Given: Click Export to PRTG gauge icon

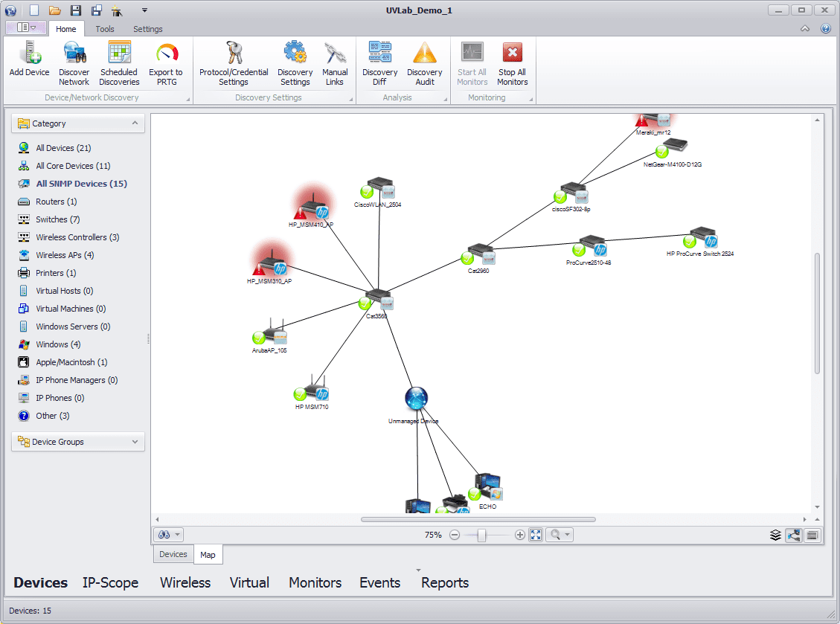Looking at the screenshot, I should coord(167,53).
